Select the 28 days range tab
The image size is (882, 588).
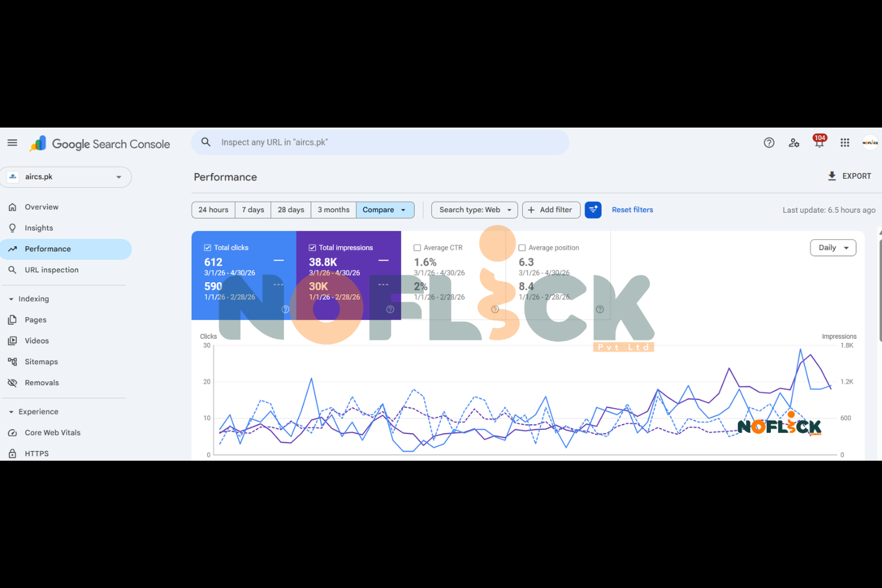pyautogui.click(x=291, y=210)
